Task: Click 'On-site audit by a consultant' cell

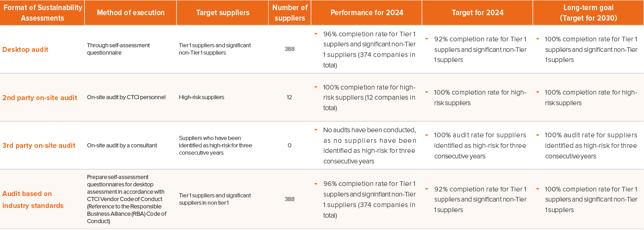Action: click(122, 146)
